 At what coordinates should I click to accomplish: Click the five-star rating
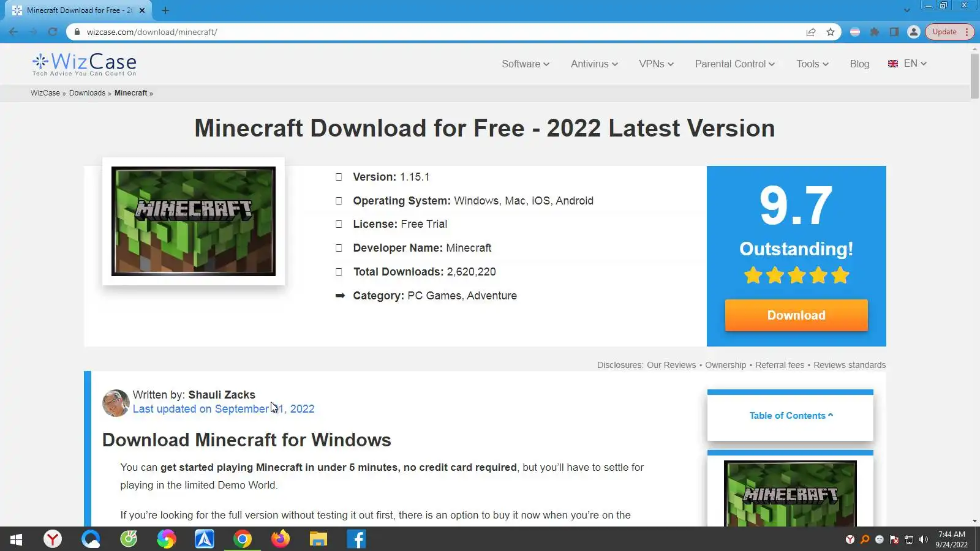(x=796, y=275)
